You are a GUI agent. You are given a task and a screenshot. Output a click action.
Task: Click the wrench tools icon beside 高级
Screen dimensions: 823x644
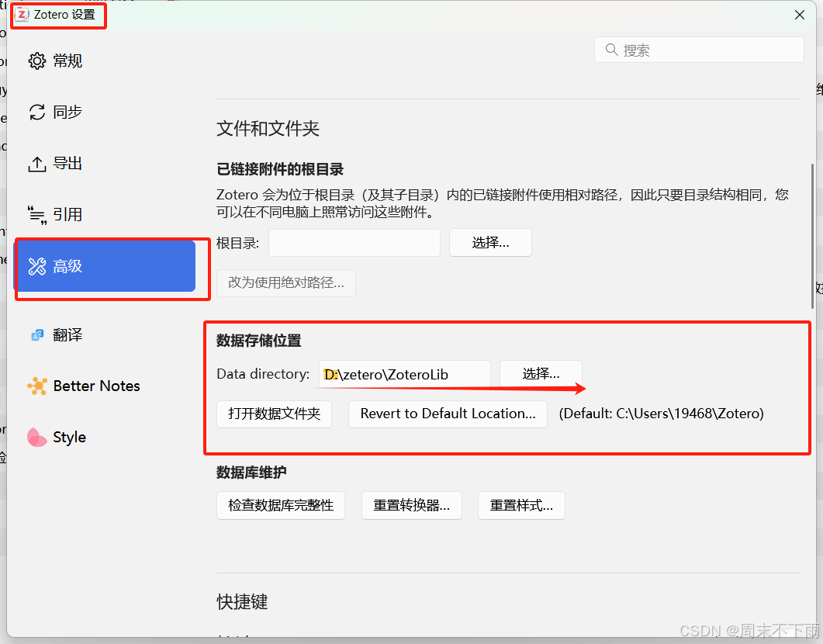click(x=36, y=266)
